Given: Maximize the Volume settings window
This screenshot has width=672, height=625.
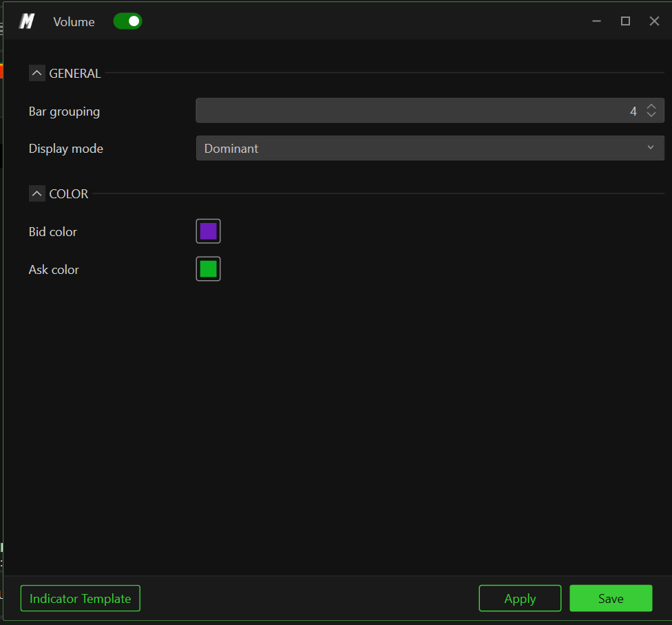Looking at the screenshot, I should click(625, 21).
